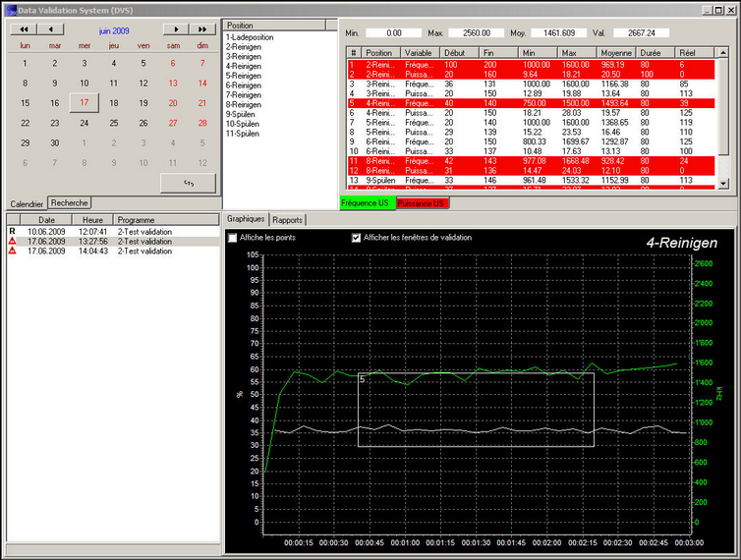
Task: Sort by the '#' column header
Action: [354, 52]
